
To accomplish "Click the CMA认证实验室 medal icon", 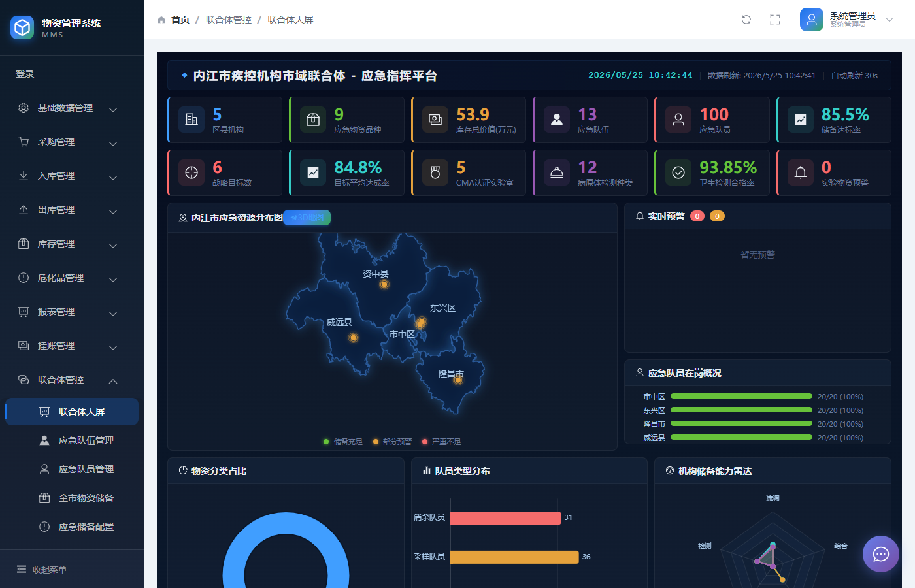I will (x=435, y=172).
